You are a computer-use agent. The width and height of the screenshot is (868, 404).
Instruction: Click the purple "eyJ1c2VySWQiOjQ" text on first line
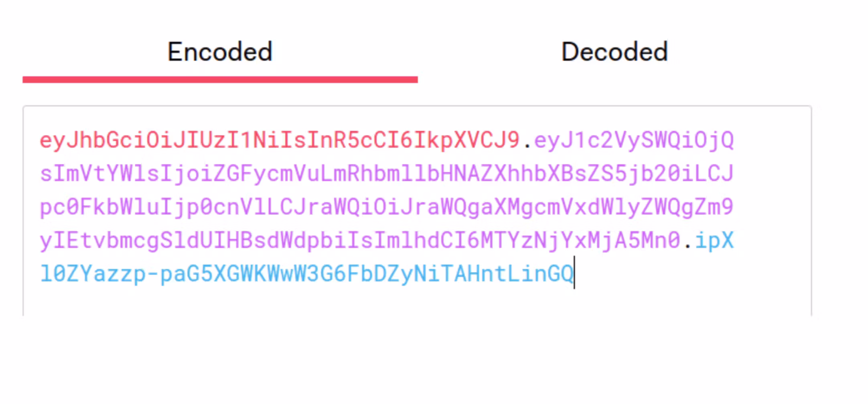634,140
